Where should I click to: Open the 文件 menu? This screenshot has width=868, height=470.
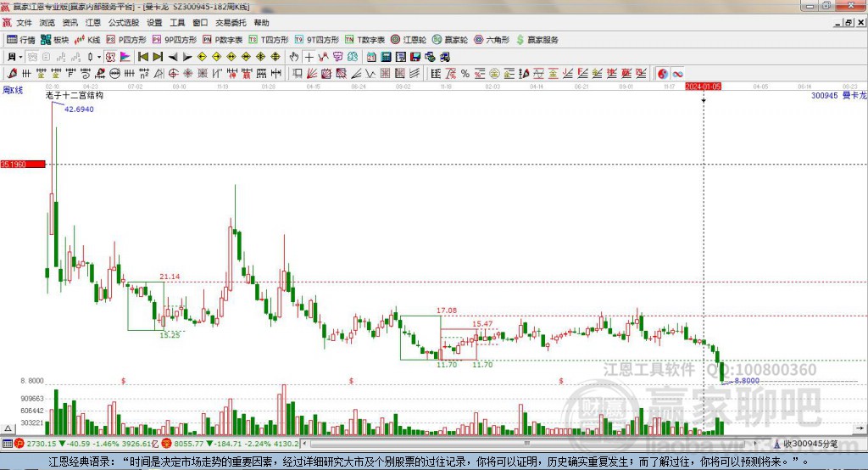coord(24,23)
